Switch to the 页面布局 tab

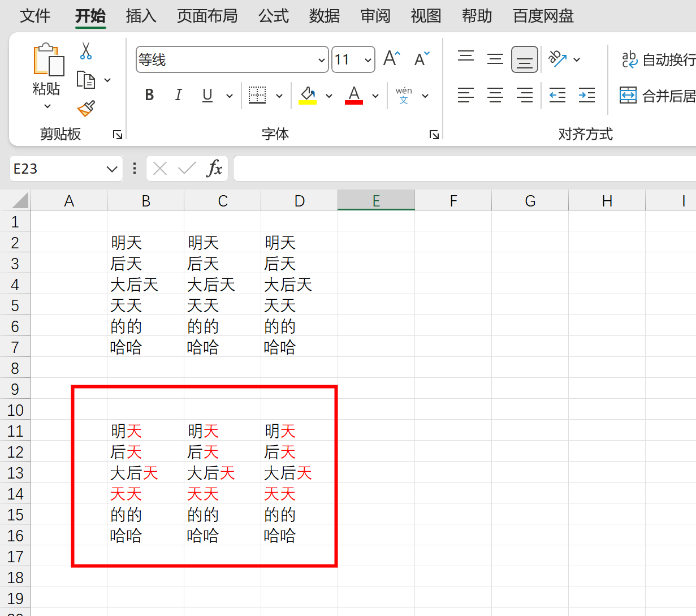pos(207,16)
